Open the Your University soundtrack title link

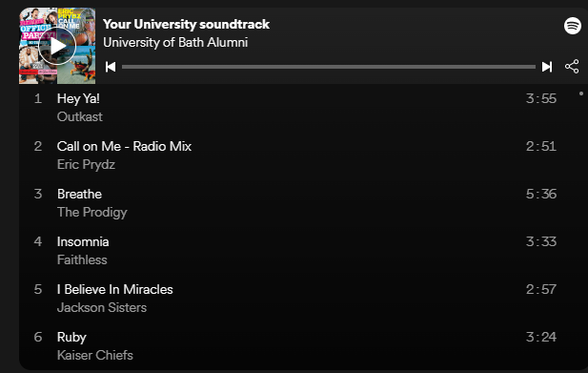(x=186, y=24)
